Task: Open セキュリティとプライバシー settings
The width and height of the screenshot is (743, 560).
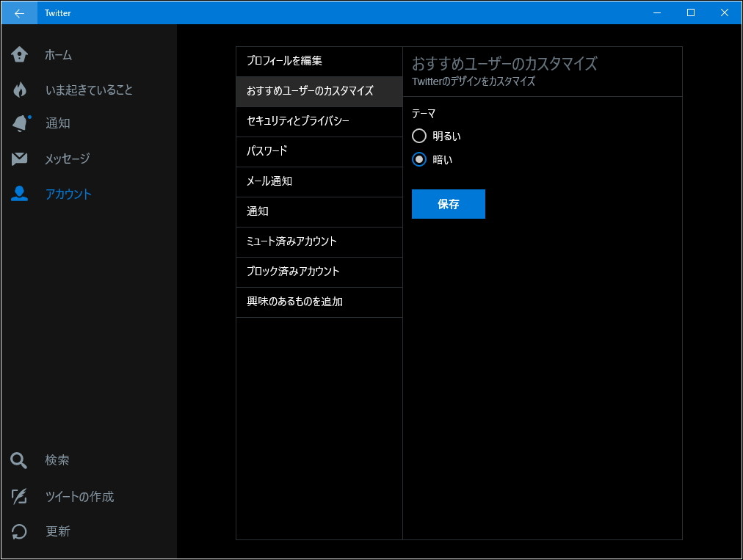Action: (319, 122)
